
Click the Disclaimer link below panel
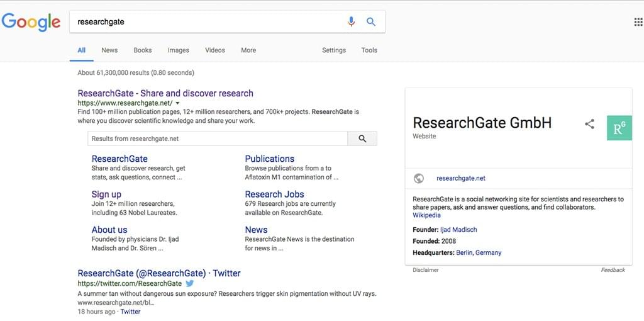(x=426, y=270)
